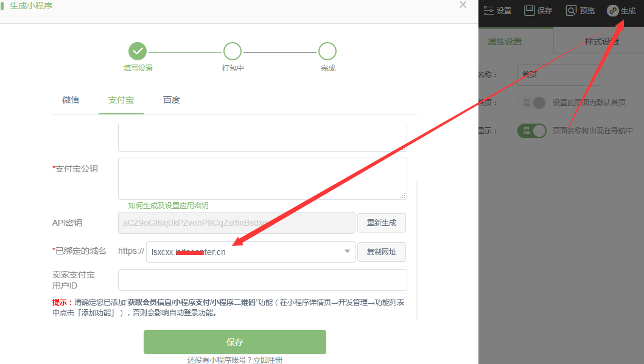644x364 pixels.
Task: Open the 样式设置 tab
Action: pyautogui.click(x=601, y=41)
